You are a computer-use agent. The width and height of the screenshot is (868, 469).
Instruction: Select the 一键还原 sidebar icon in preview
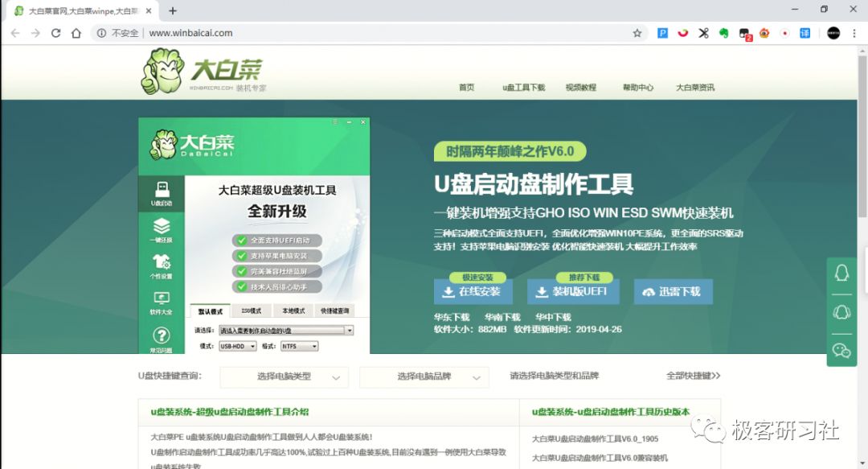[161, 230]
